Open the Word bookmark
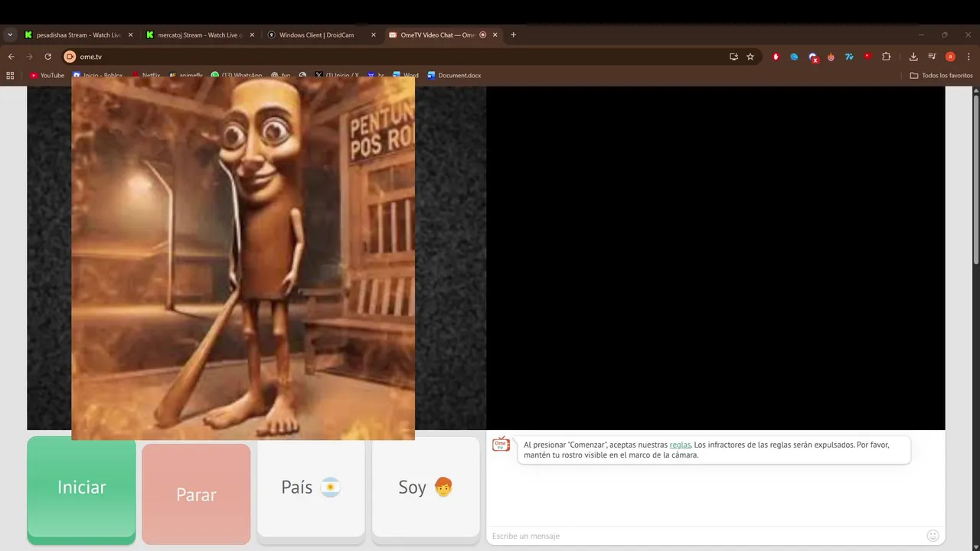 406,76
